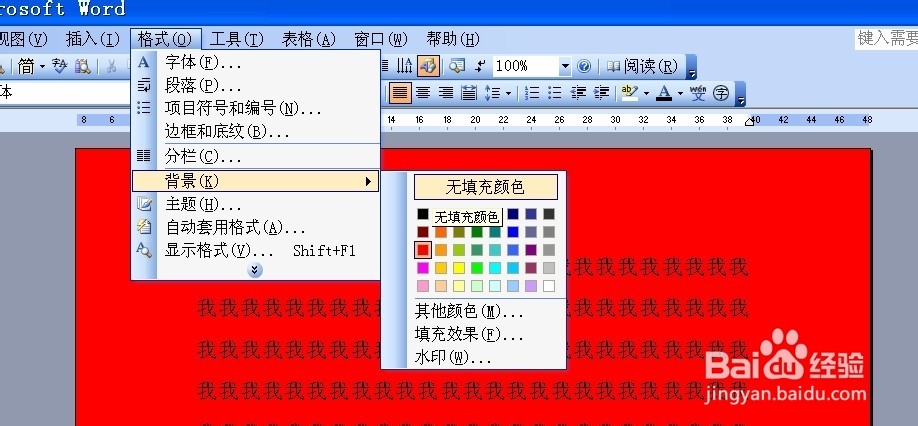This screenshot has width=918, height=426.
Task: Choose 项目符号和编号(N)... menu item
Action: 255,108
